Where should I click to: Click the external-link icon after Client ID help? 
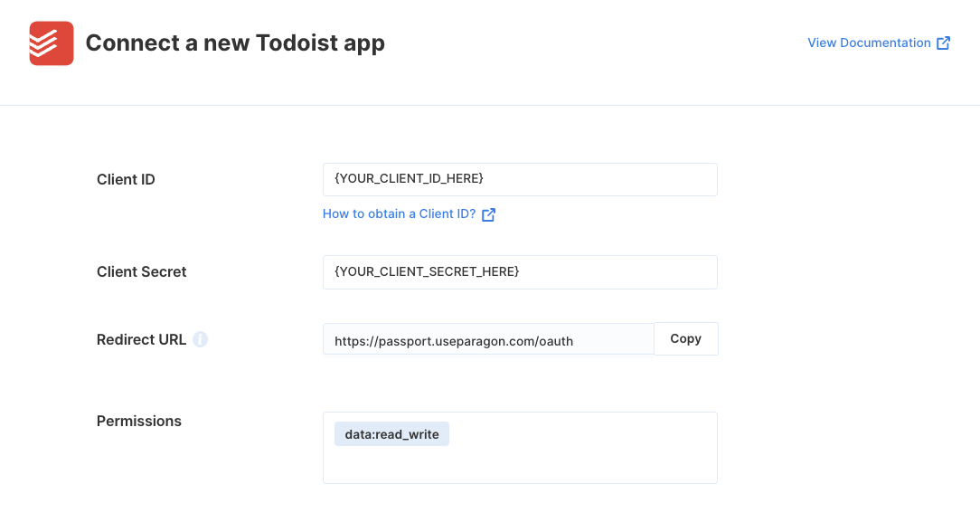[489, 214]
